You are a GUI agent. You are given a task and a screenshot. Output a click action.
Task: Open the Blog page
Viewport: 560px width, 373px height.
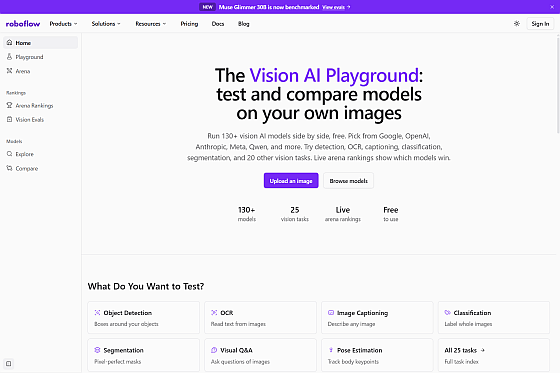(x=244, y=24)
